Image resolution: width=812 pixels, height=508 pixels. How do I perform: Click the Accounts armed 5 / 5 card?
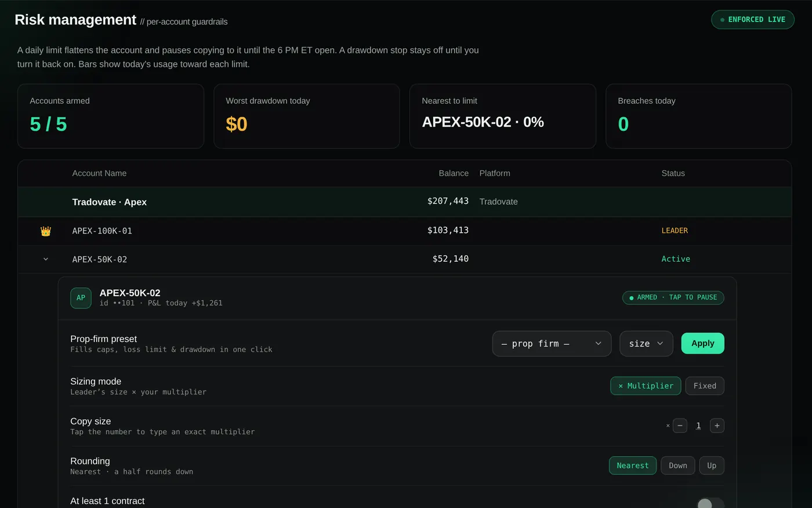click(111, 116)
